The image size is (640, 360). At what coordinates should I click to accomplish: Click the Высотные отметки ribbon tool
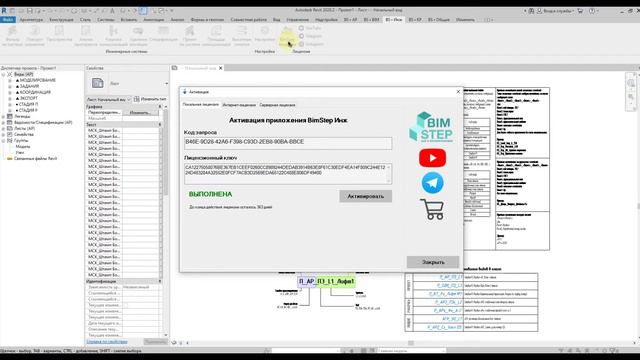pyautogui.click(x=242, y=36)
